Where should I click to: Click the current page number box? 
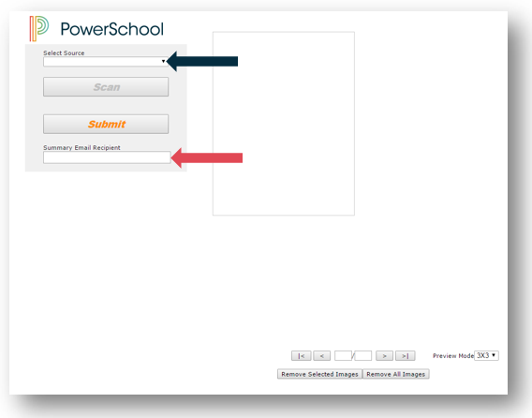tap(343, 355)
